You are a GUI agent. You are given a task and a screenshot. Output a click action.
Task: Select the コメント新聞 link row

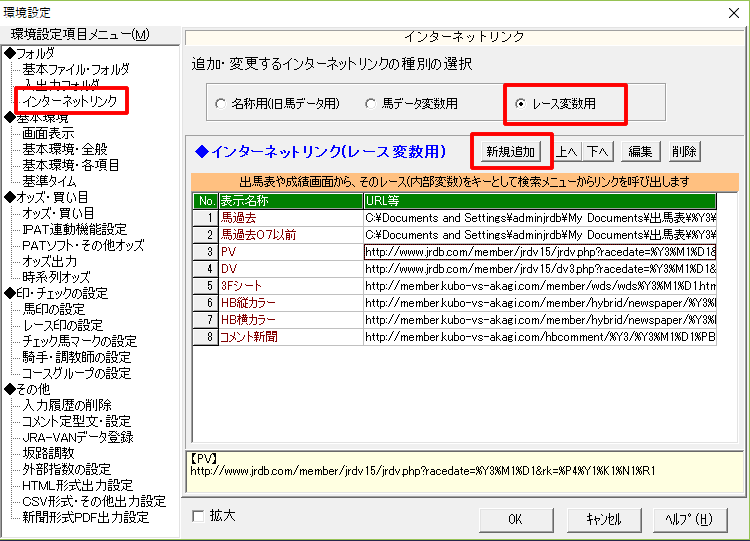coord(454,337)
